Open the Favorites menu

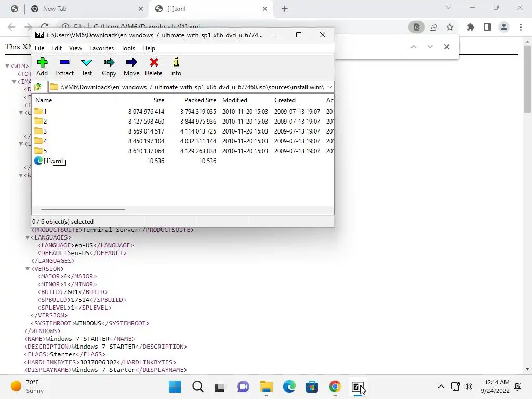pyautogui.click(x=101, y=48)
